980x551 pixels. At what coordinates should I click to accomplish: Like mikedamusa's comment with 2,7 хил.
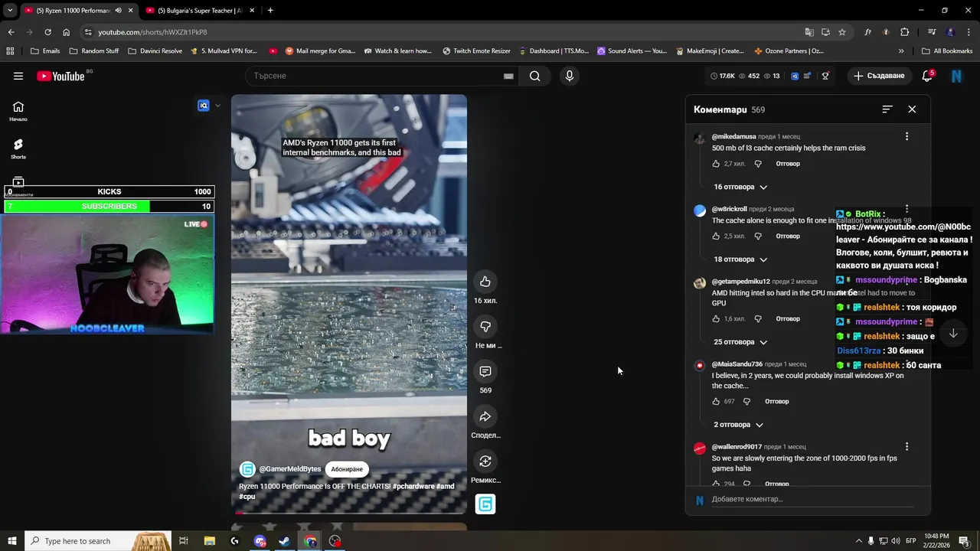pyautogui.click(x=716, y=164)
